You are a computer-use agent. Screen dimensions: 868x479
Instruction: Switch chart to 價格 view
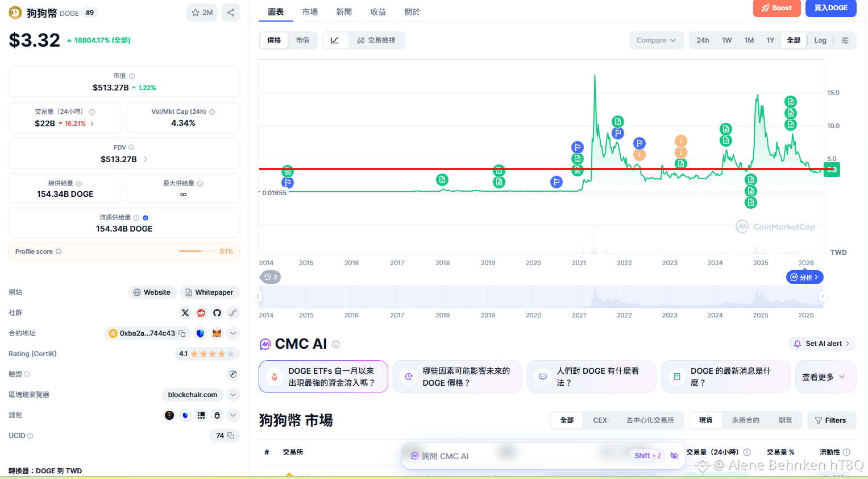[274, 40]
